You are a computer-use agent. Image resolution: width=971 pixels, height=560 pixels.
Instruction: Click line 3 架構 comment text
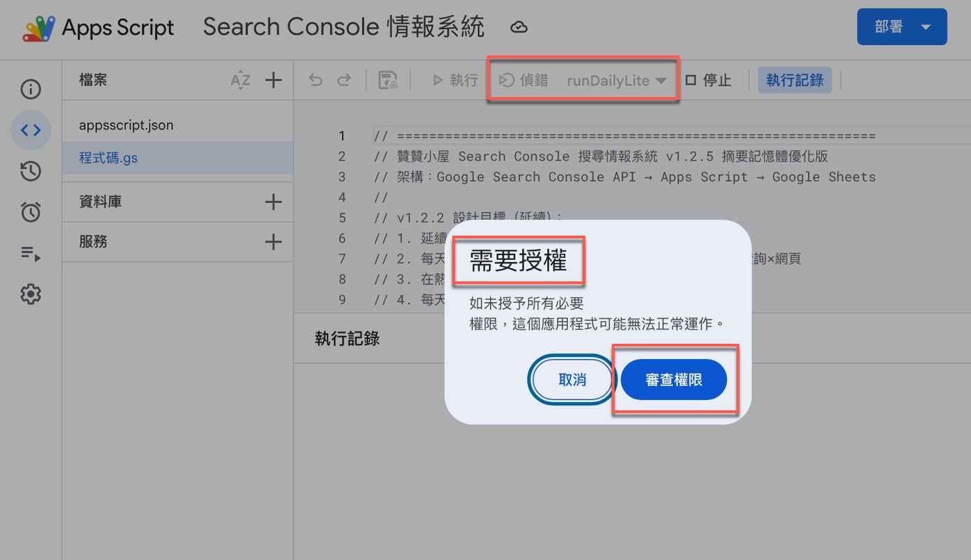tap(624, 177)
